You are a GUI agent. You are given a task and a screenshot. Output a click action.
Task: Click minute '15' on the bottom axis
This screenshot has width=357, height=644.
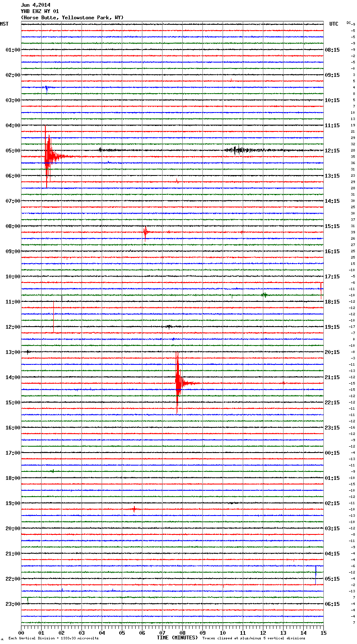tap(323, 633)
